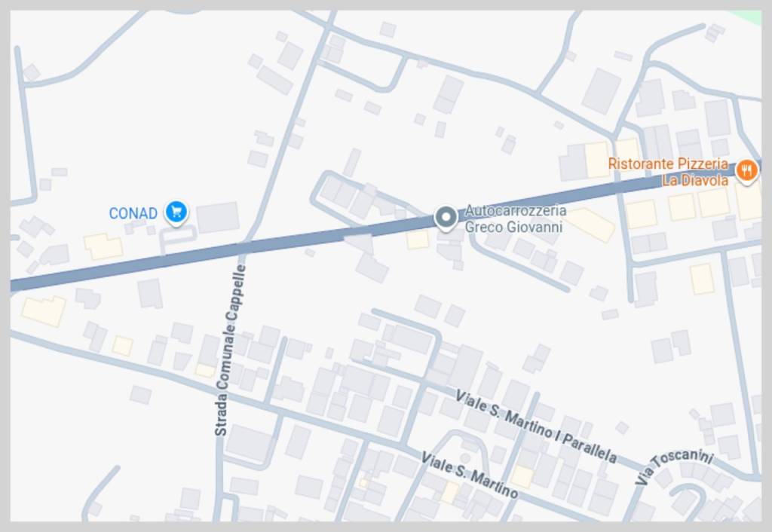
Task: Select the small yellow building beside the Autocarrozzeria pin
Action: pyautogui.click(x=418, y=240)
